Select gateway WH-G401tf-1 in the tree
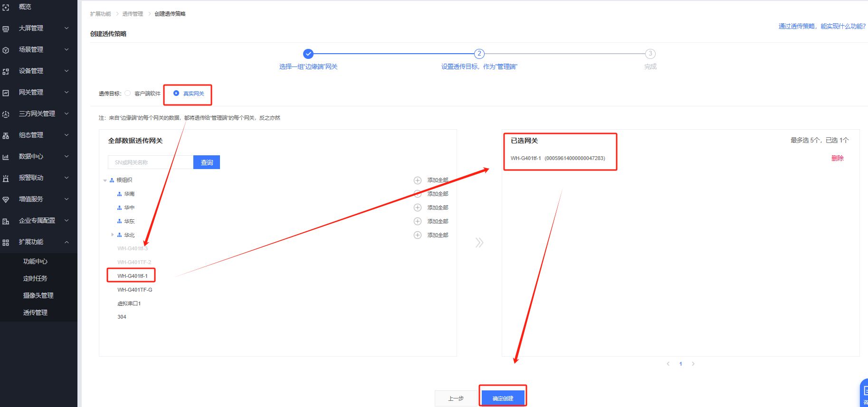This screenshot has width=868, height=407. pos(133,276)
